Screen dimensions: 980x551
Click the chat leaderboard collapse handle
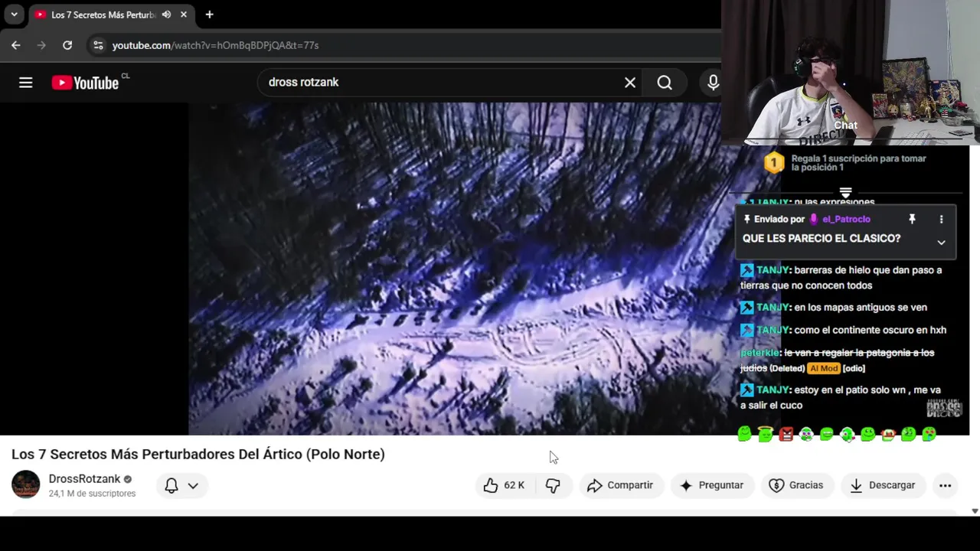click(x=845, y=193)
